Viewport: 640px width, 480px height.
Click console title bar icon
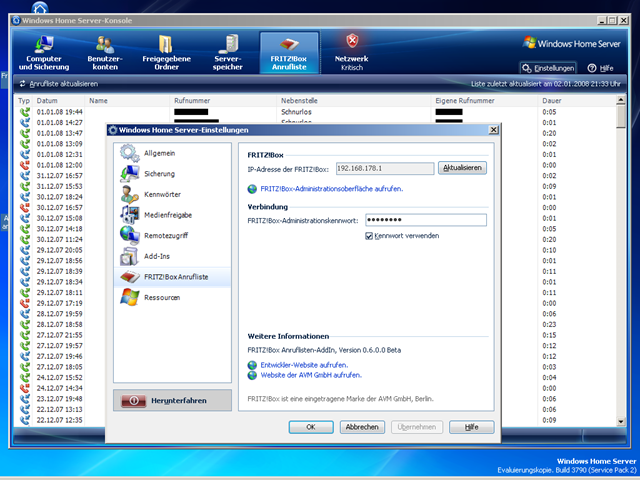coord(16,20)
